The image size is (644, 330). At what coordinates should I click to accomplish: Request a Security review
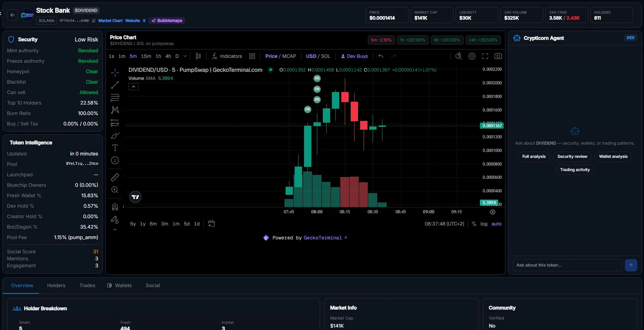(x=572, y=156)
